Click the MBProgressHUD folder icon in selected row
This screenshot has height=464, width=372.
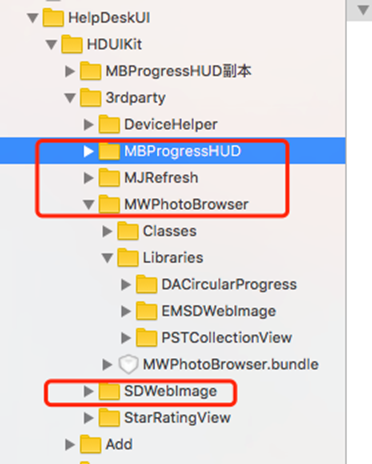point(109,151)
